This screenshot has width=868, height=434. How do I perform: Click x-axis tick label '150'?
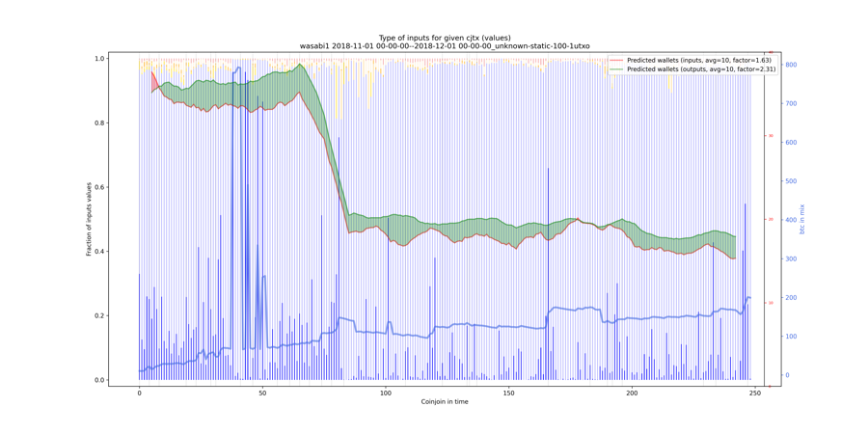pyautogui.click(x=508, y=392)
